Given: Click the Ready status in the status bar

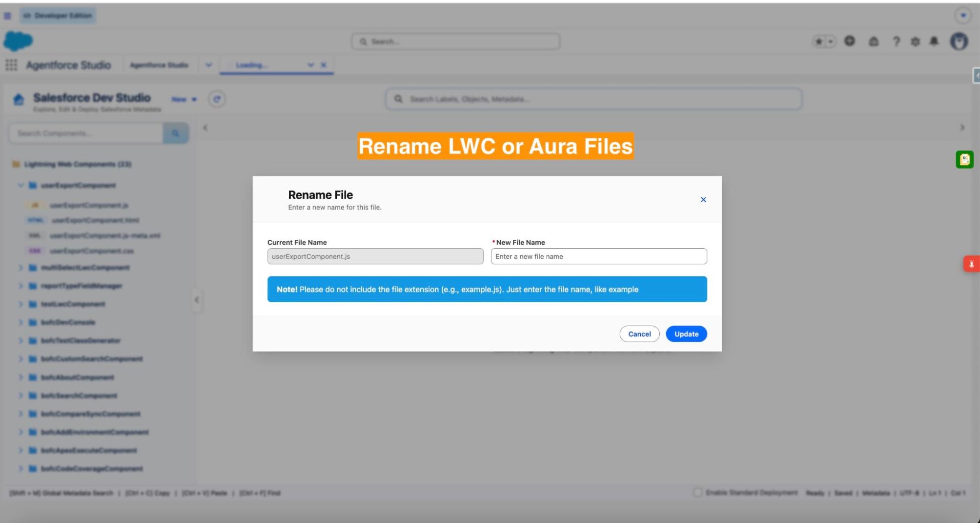Looking at the screenshot, I should pos(815,493).
